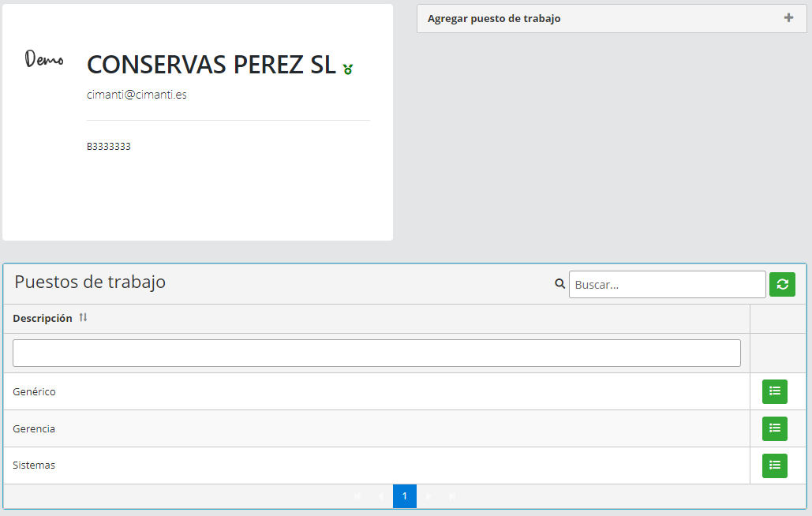Click the plus icon to add job position
This screenshot has height=516, width=812.
coord(788,18)
